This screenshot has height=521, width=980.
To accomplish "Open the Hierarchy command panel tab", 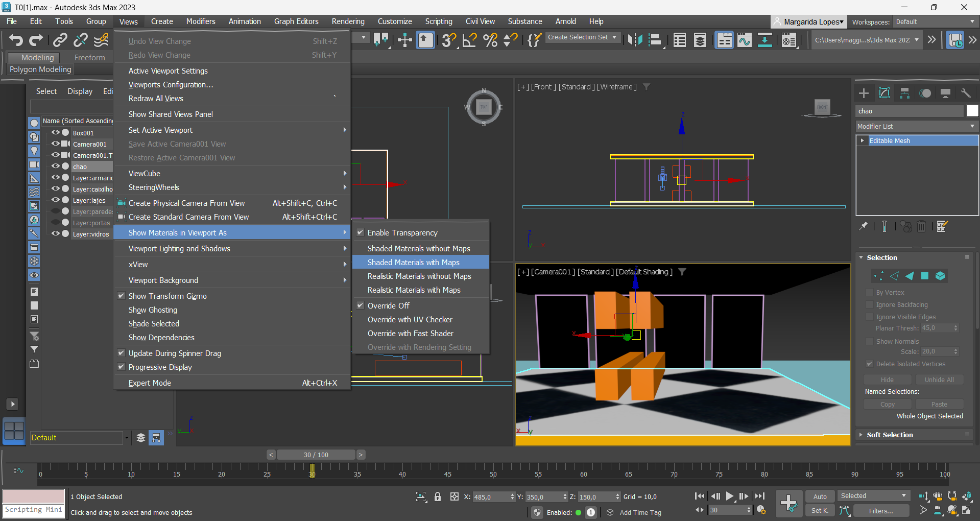I will [x=904, y=93].
